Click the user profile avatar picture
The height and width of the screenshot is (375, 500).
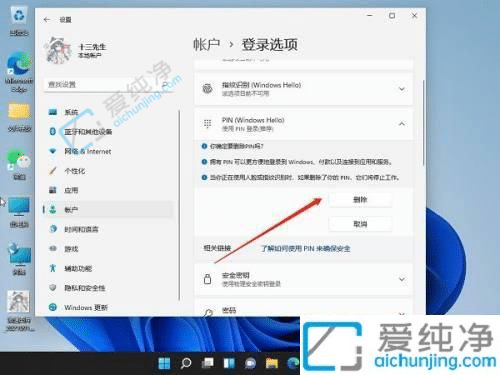pyautogui.click(x=59, y=50)
